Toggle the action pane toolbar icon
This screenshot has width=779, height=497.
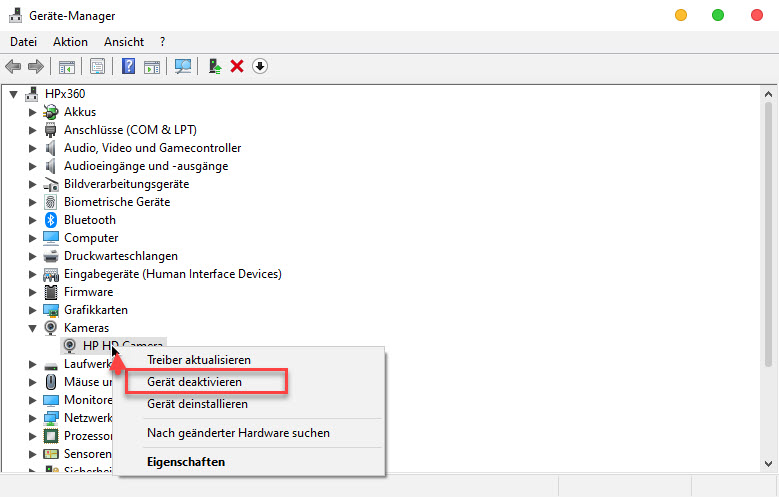[152, 66]
